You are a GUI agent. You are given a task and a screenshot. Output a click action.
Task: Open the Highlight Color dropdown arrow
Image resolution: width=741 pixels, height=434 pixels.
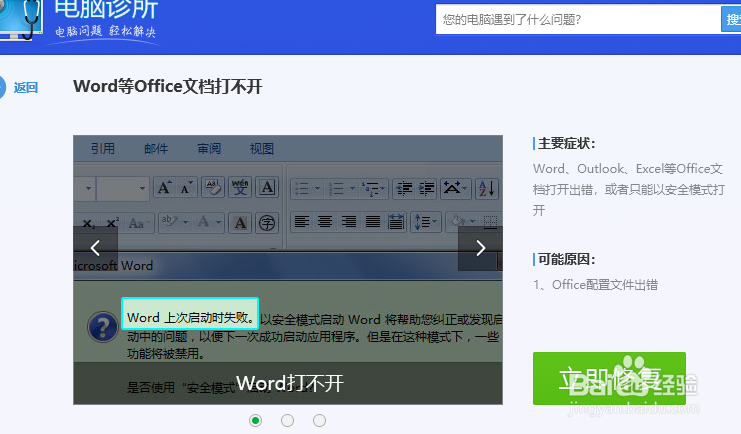[186, 222]
